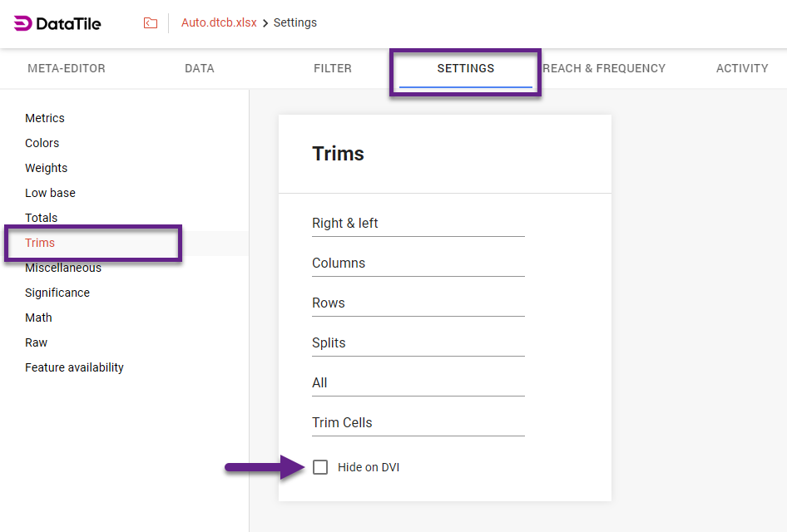Click the All trim field

418,383
